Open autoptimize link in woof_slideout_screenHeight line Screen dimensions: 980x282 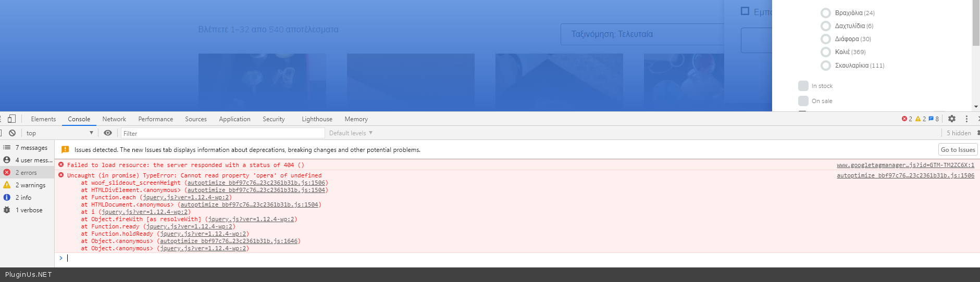(256, 183)
